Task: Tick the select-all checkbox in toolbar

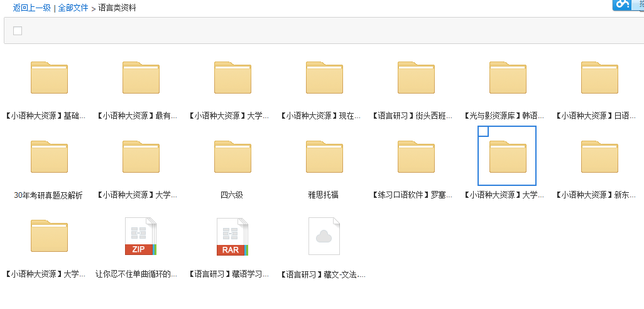Action: (18, 31)
